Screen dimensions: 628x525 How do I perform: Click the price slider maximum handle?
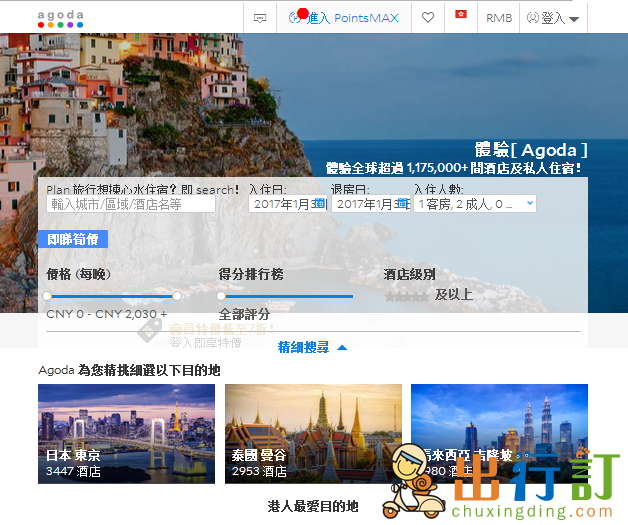[177, 296]
